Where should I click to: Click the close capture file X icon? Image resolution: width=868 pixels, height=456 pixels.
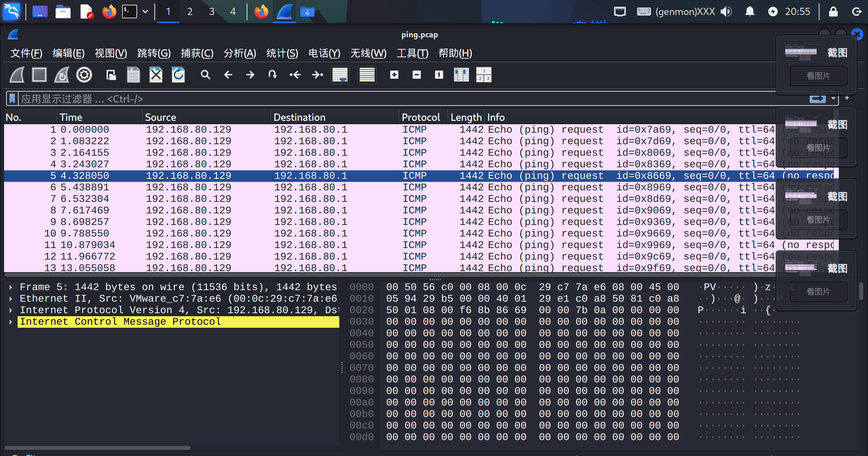156,75
